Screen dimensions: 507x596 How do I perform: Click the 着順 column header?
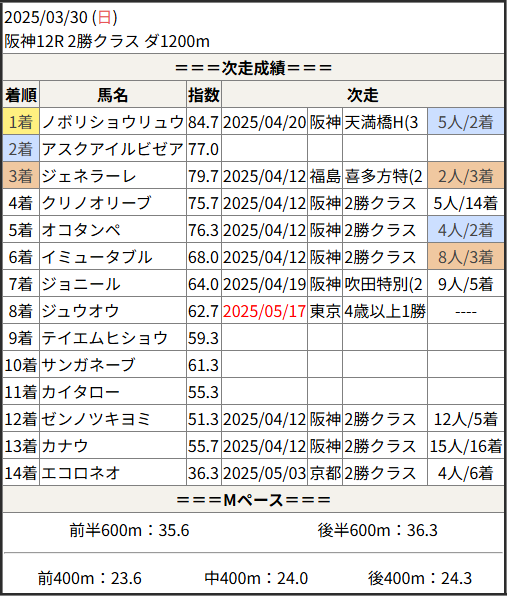[21, 95]
